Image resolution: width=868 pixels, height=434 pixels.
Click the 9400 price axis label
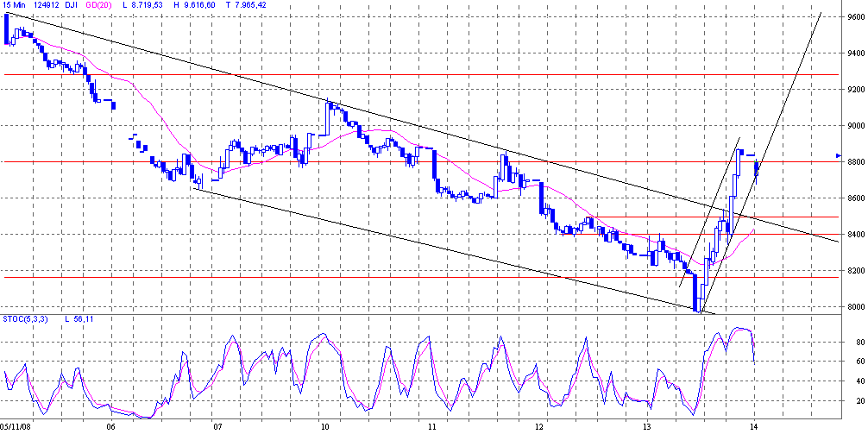pyautogui.click(x=855, y=53)
